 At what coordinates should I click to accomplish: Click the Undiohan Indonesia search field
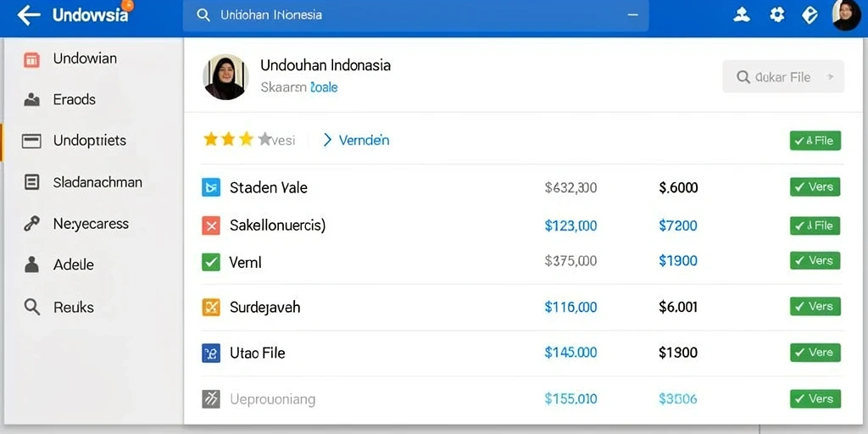click(415, 15)
